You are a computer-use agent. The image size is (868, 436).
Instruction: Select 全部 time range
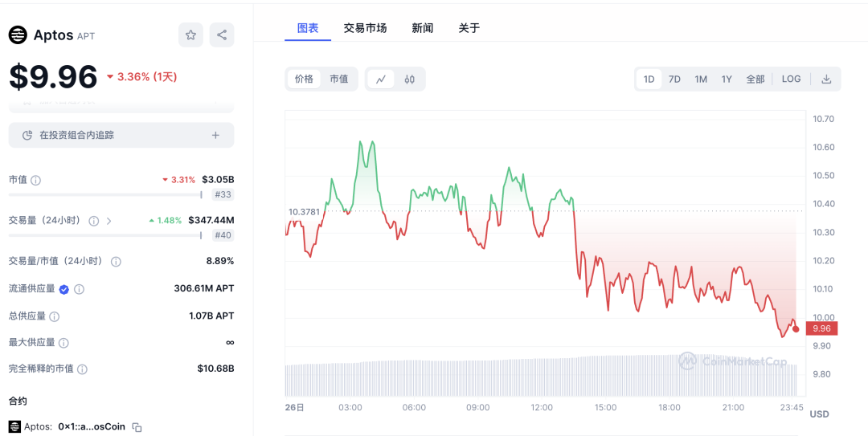[x=755, y=79]
